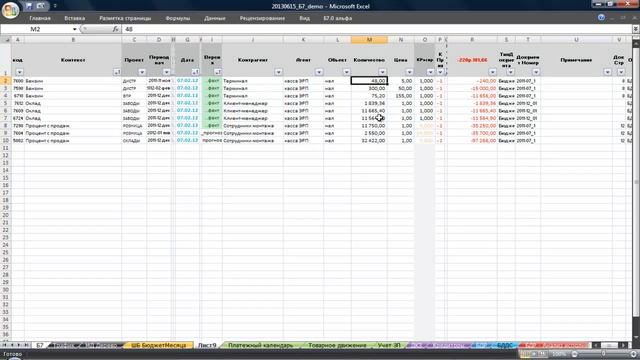Open the Вставка ribbon tab

tap(75, 18)
